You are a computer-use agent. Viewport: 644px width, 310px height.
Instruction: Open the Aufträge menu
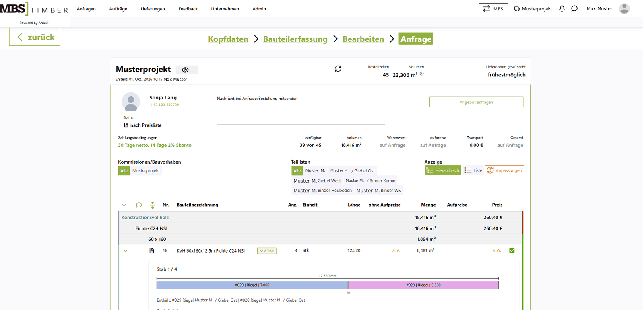click(118, 9)
